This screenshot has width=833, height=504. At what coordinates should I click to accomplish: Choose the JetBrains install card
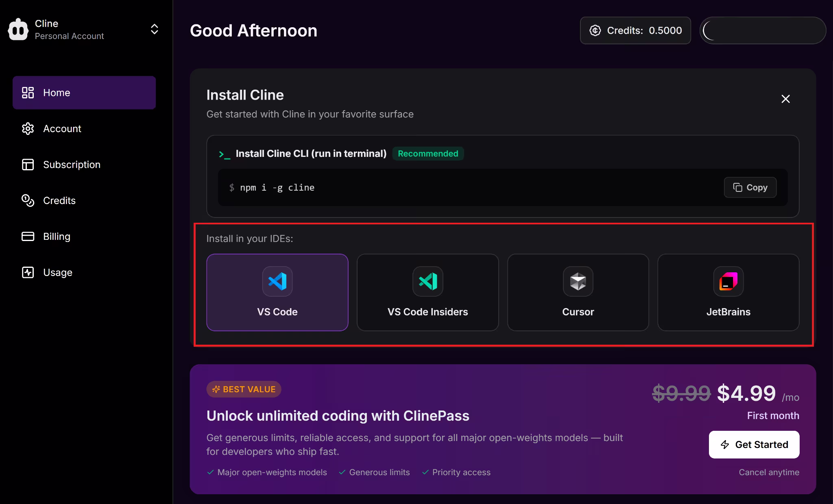[x=728, y=292]
